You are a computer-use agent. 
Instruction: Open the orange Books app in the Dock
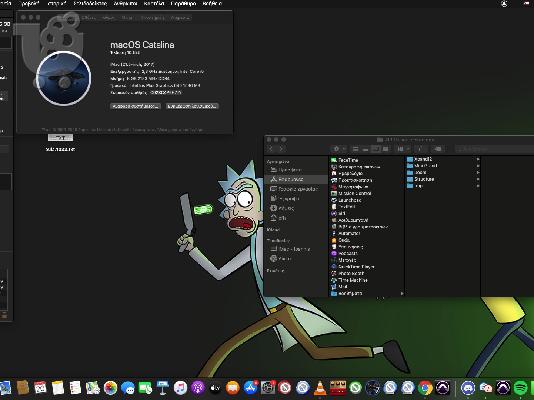click(233, 388)
